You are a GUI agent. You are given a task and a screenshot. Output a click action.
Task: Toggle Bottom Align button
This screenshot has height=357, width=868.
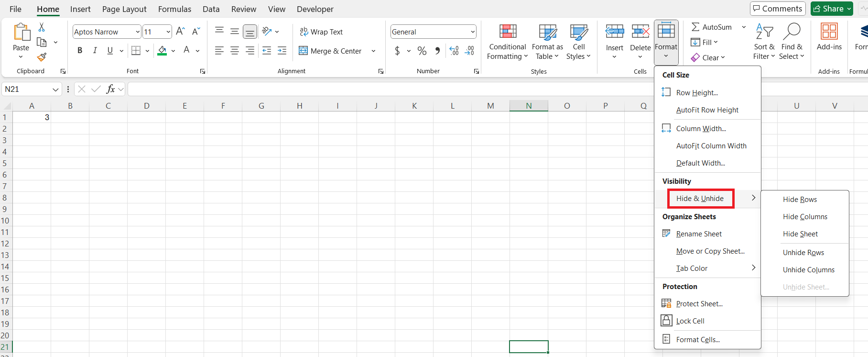(250, 32)
